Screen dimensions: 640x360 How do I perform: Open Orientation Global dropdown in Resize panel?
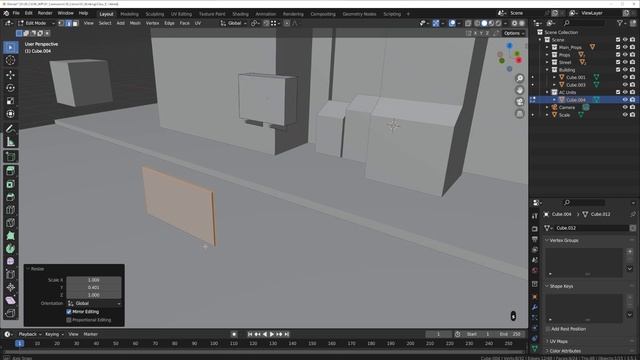94,303
